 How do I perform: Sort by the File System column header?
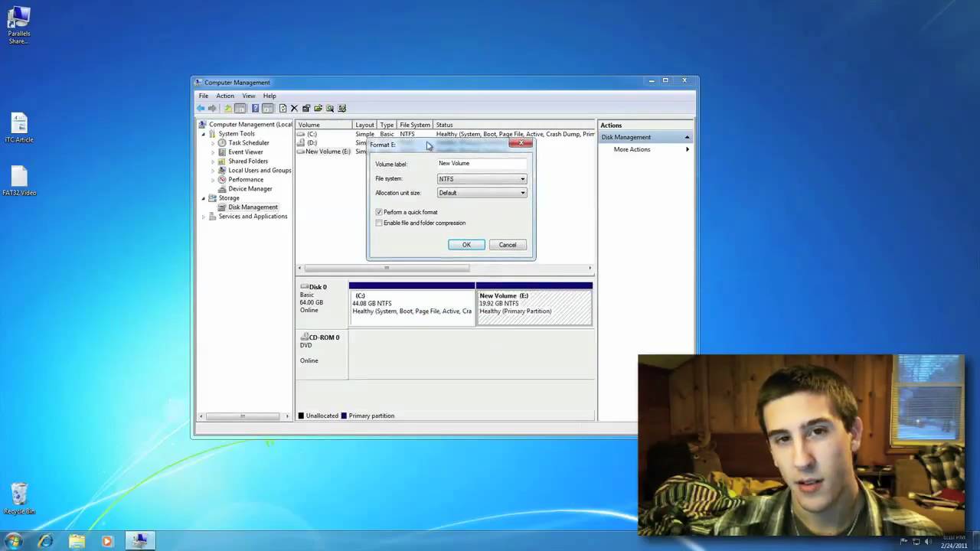pos(415,125)
